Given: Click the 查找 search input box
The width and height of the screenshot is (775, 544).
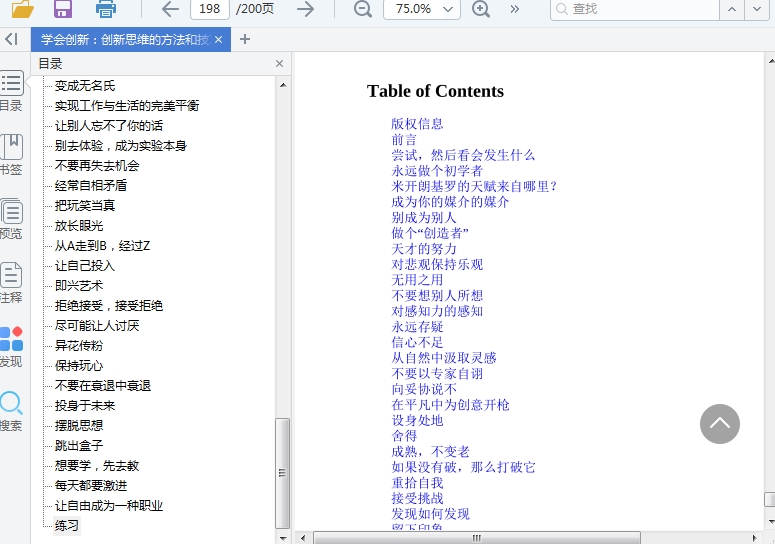Looking at the screenshot, I should (635, 9).
